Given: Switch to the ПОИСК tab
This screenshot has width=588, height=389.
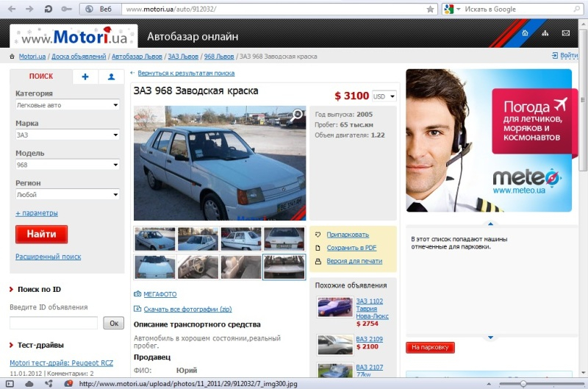Looking at the screenshot, I should tap(41, 76).
